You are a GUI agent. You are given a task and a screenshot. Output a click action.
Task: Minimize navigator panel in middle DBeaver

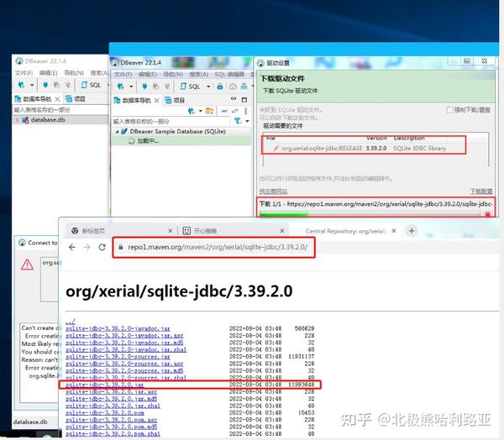click(x=234, y=99)
